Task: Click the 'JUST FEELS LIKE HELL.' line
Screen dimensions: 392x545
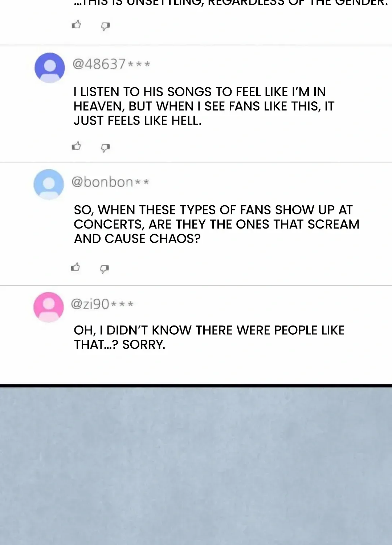Action: click(138, 121)
